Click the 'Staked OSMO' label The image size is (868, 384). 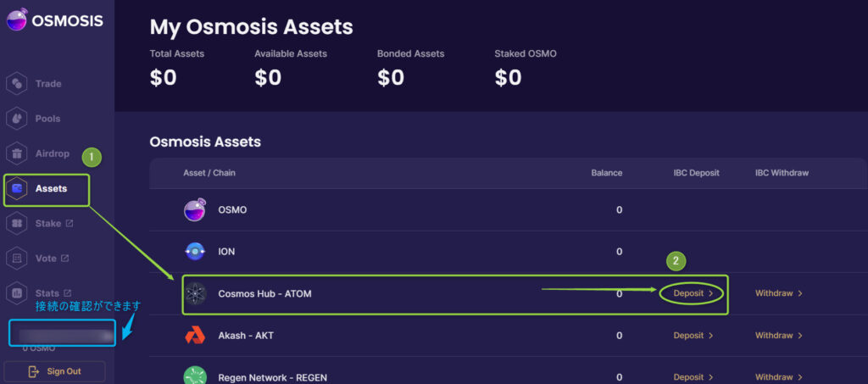(526, 53)
